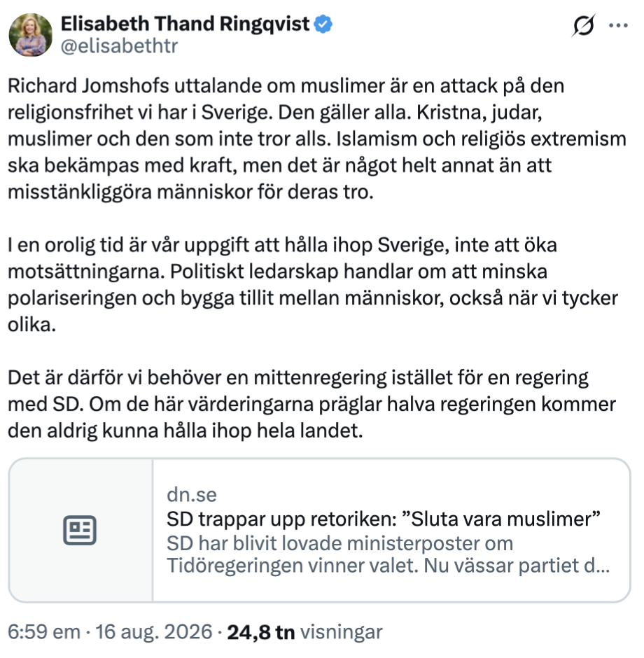
Task: Open Elisabeth Thand Ringqvist display name
Action: click(x=185, y=24)
